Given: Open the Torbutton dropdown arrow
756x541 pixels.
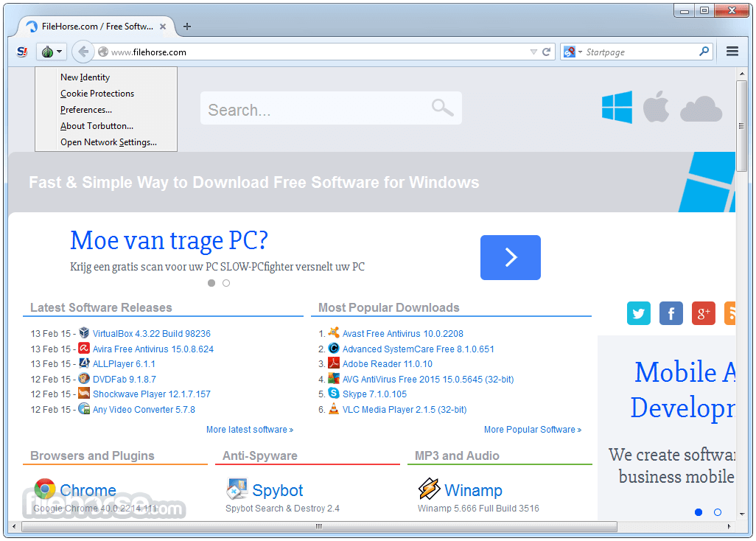Looking at the screenshot, I should 59,52.
